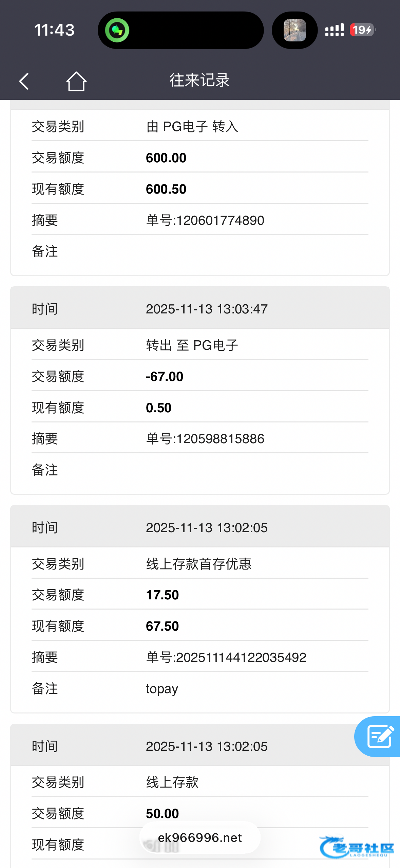Viewport: 400px width, 868px height.
Task: Select order number 120601774890
Action: (x=205, y=220)
